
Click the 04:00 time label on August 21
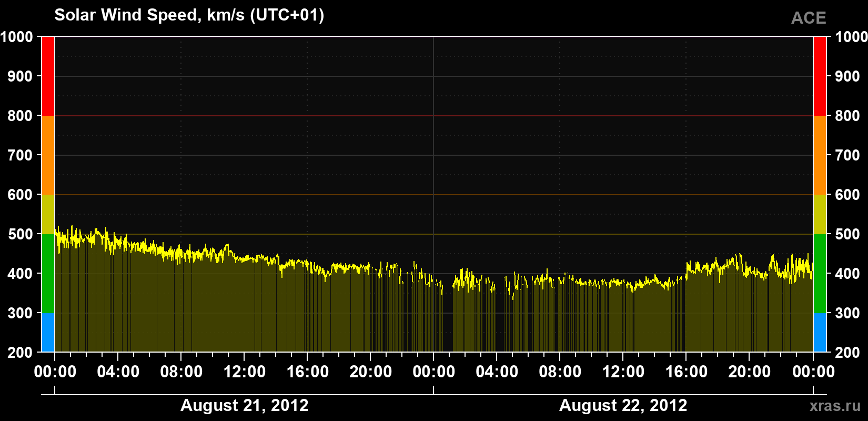tap(118, 372)
